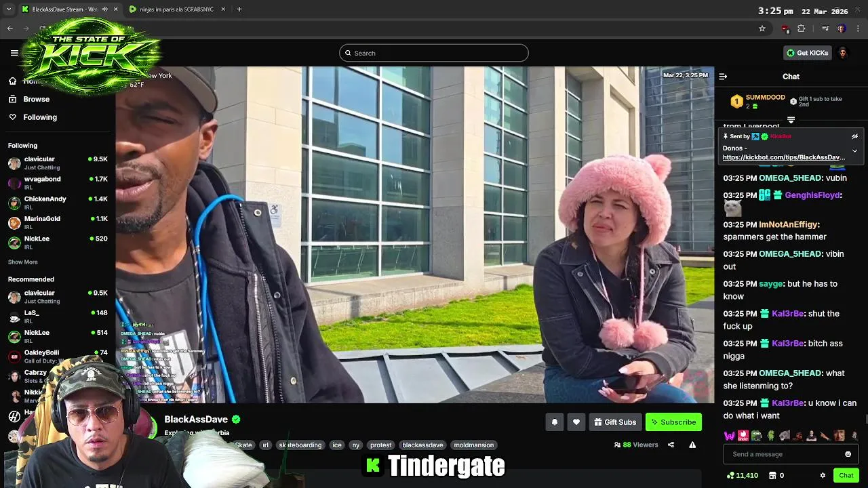Open the red extension icon in toolbar

785,28
